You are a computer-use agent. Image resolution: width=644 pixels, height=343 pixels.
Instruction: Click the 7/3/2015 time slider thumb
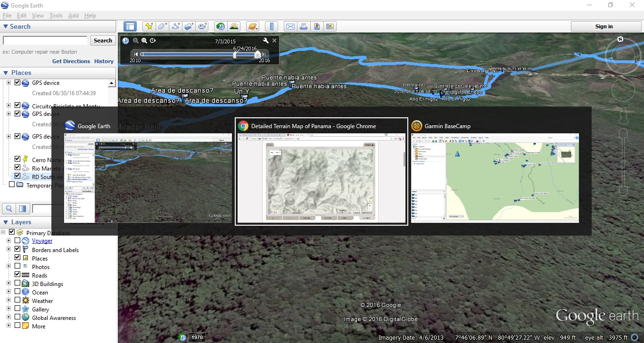point(235,54)
